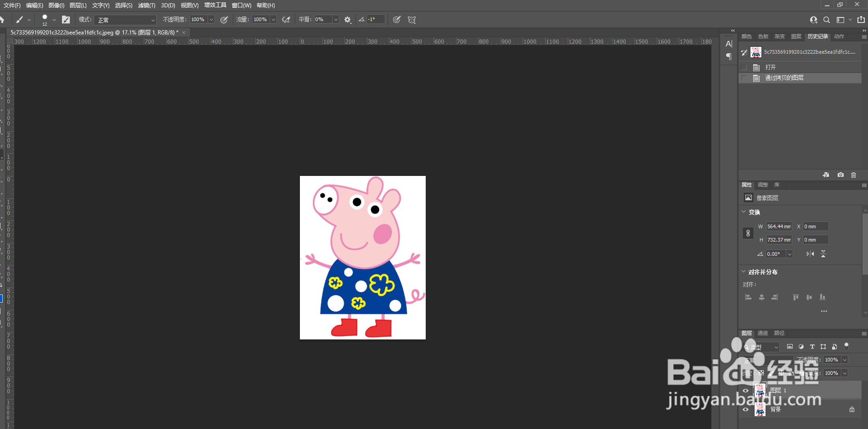The height and width of the screenshot is (429, 868).
Task: Unlock the 背景 layer lock icon
Action: pyautogui.click(x=852, y=410)
